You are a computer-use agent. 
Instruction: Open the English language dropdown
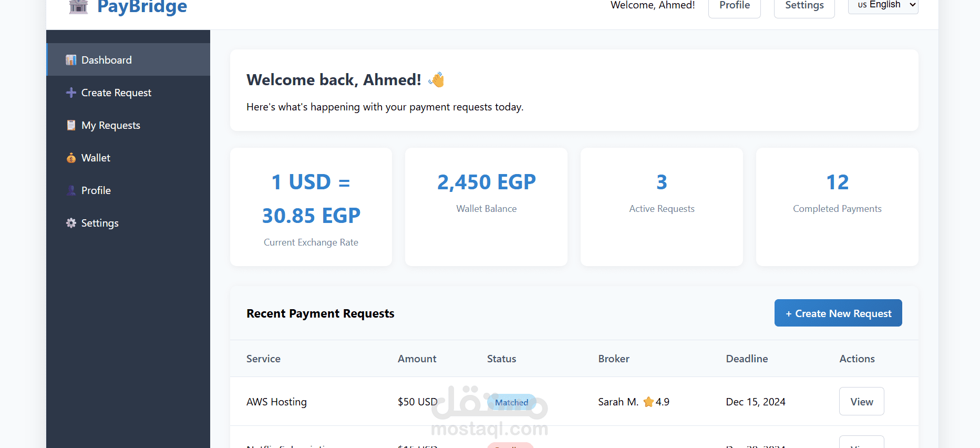(883, 5)
